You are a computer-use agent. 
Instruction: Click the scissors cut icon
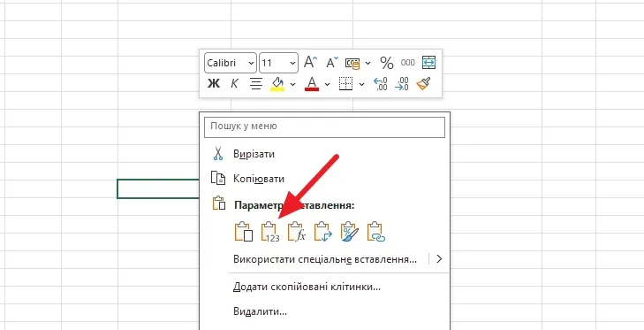coord(217,154)
